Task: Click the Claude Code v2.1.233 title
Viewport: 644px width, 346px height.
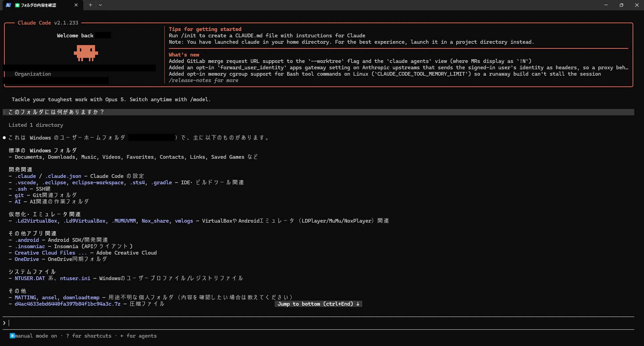Action: [48, 23]
